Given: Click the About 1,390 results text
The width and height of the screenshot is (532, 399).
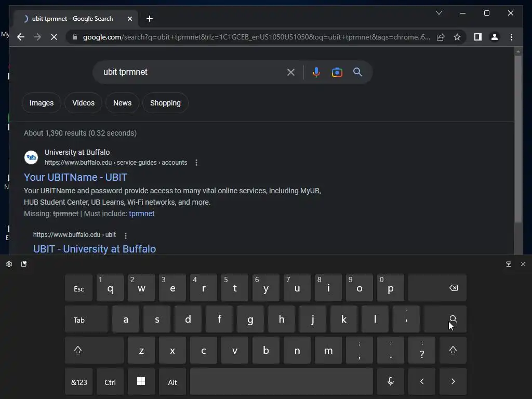Looking at the screenshot, I should point(80,133).
